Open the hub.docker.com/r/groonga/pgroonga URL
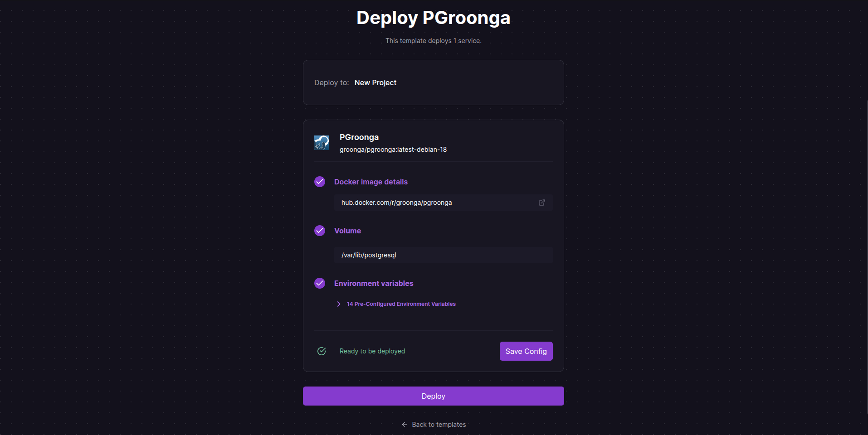Image resolution: width=868 pixels, height=435 pixels. click(396, 203)
